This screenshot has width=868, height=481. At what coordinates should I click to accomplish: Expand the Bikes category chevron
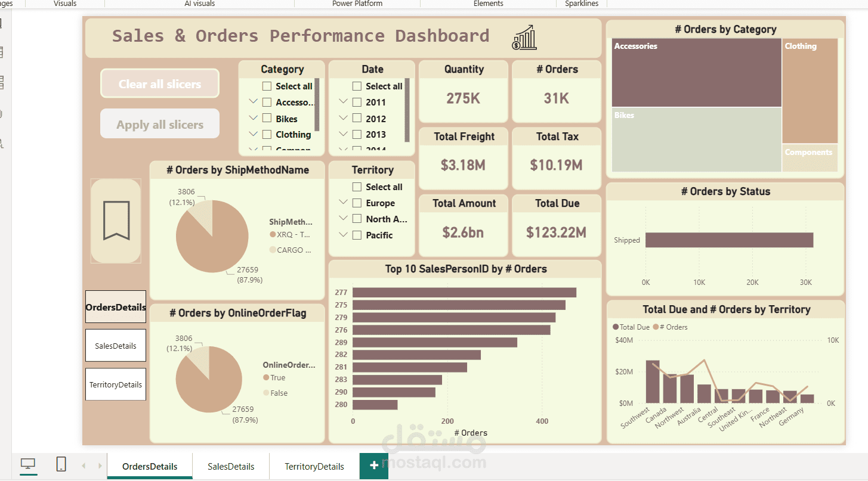pyautogui.click(x=253, y=118)
